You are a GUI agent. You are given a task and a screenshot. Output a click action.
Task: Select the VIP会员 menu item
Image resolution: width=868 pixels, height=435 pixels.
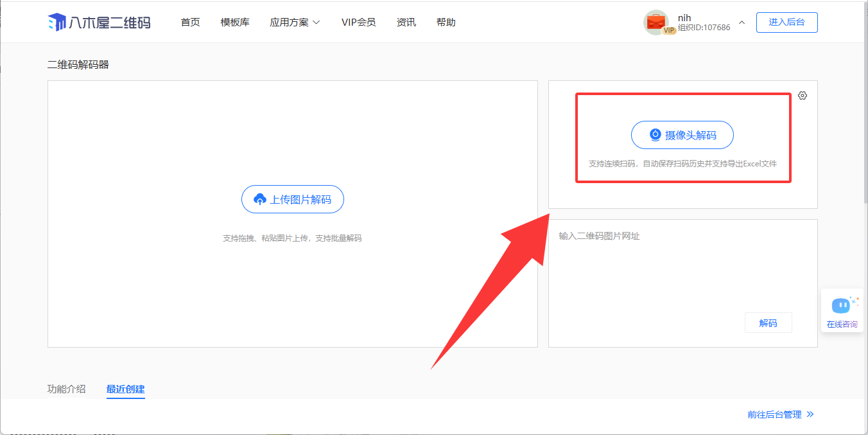(358, 22)
